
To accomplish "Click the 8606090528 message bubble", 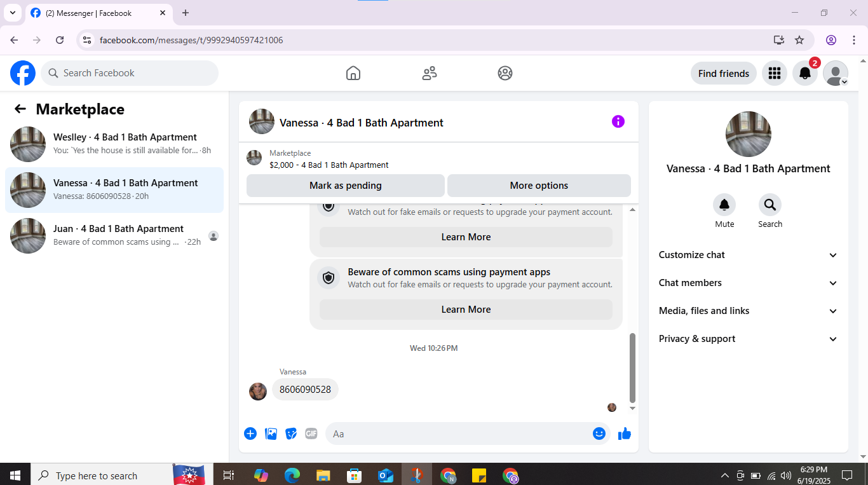I will pyautogui.click(x=305, y=390).
